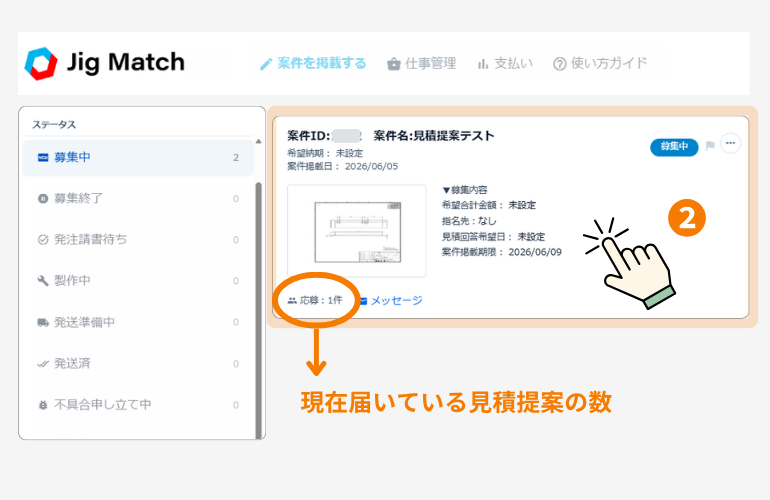The height and width of the screenshot is (500, 770).
Task: Click 見積回答希望日： 未設定 text
Action: [x=493, y=237]
